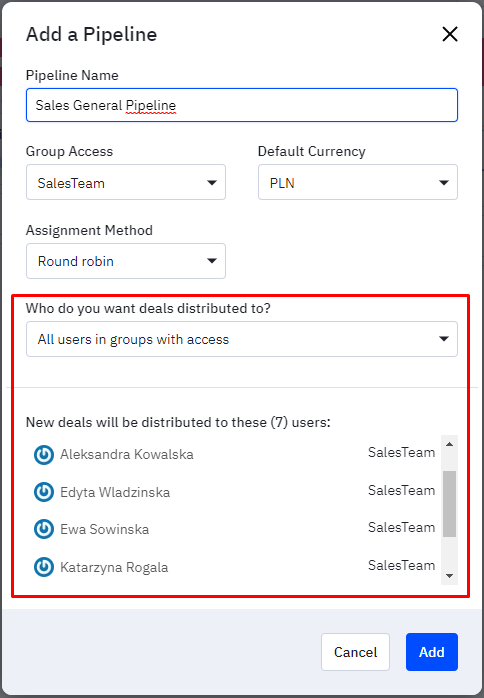Viewport: 484px width, 698px height.
Task: Open the Default Currency PLN dropdown
Action: 358,183
